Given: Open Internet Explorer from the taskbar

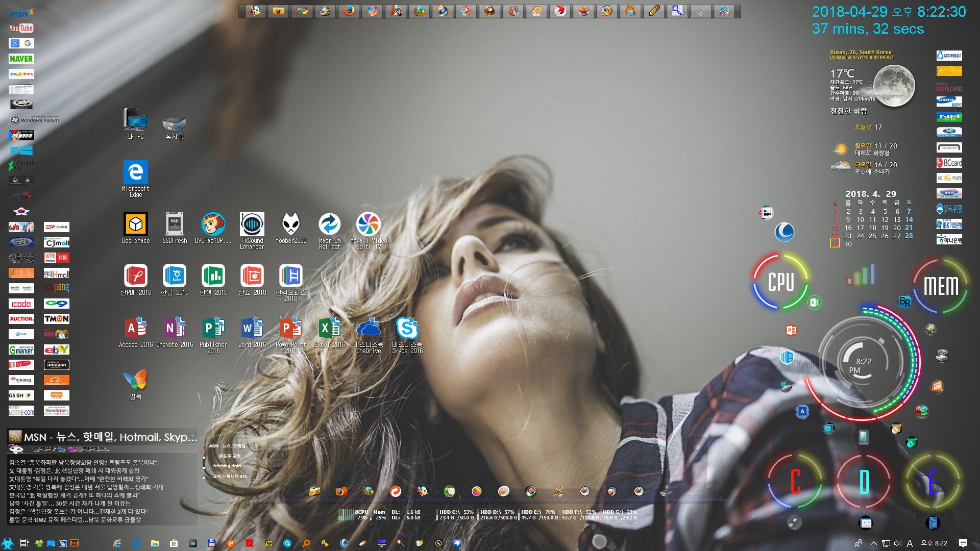Looking at the screenshot, I should (117, 543).
